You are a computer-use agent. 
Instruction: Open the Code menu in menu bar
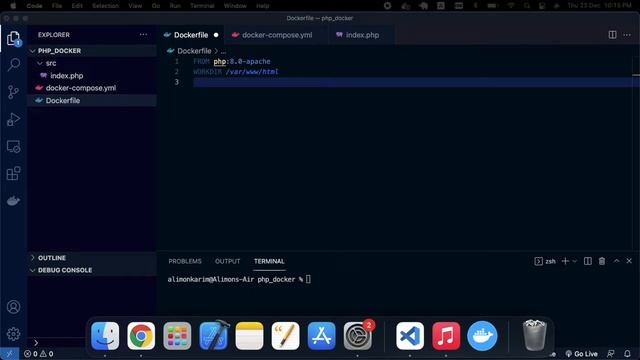pos(34,6)
